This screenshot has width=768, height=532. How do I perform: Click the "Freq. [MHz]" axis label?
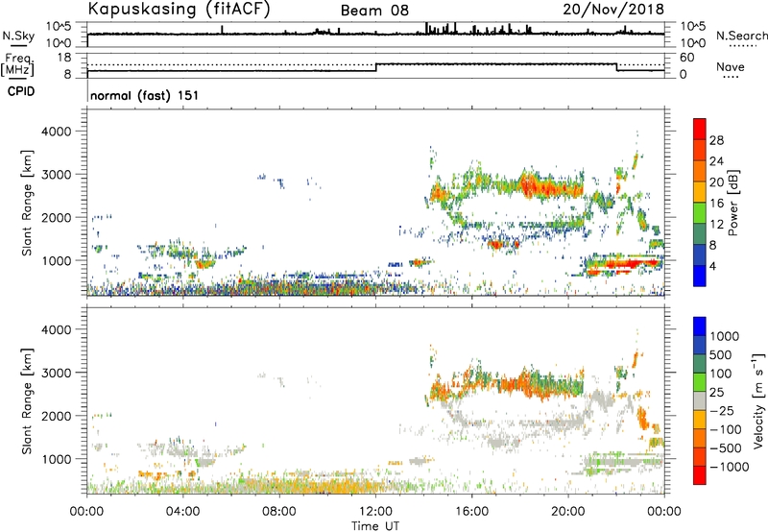pos(18,64)
